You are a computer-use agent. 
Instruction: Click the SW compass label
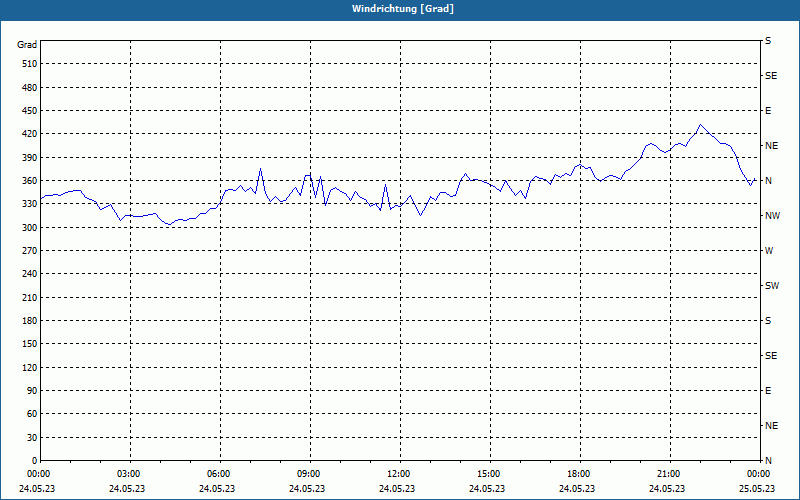(x=772, y=286)
